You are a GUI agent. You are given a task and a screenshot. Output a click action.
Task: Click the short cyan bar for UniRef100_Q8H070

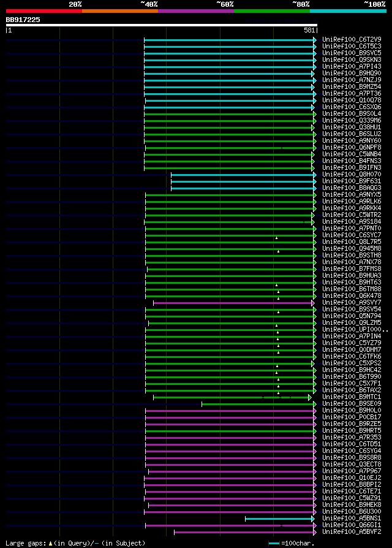click(244, 175)
